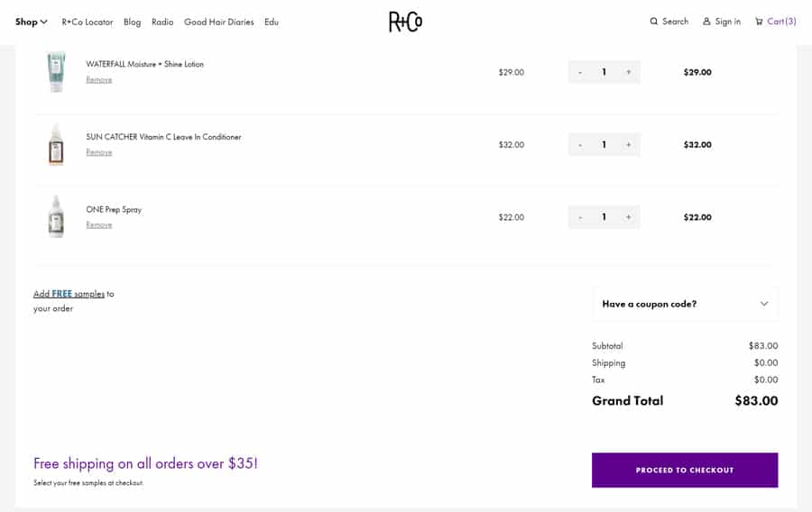Remove SUN CATCHER conditioner from cart

99,152
